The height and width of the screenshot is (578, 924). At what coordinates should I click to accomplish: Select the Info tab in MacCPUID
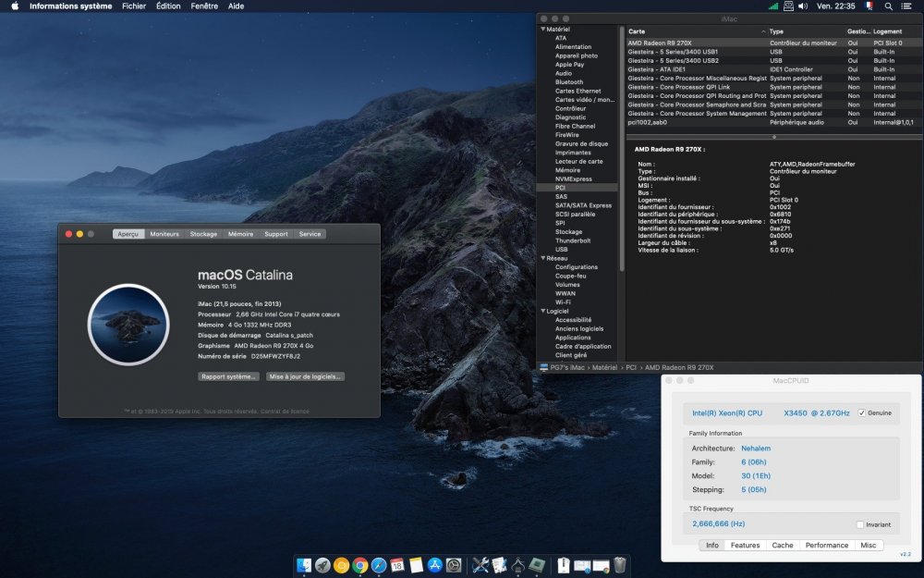pos(711,545)
